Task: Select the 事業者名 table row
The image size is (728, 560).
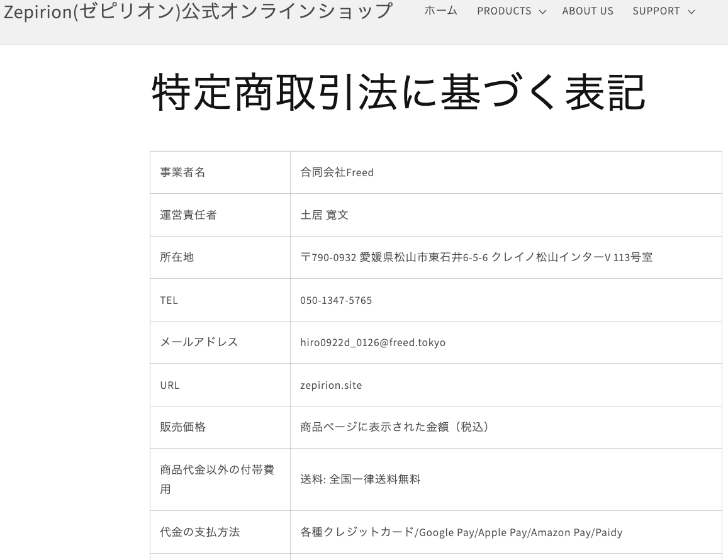Action: coord(182,172)
